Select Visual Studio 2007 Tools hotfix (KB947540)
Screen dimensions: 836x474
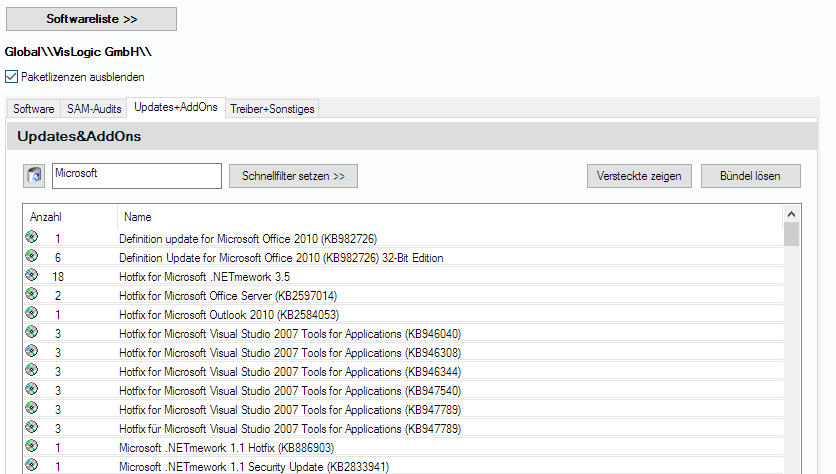[290, 391]
